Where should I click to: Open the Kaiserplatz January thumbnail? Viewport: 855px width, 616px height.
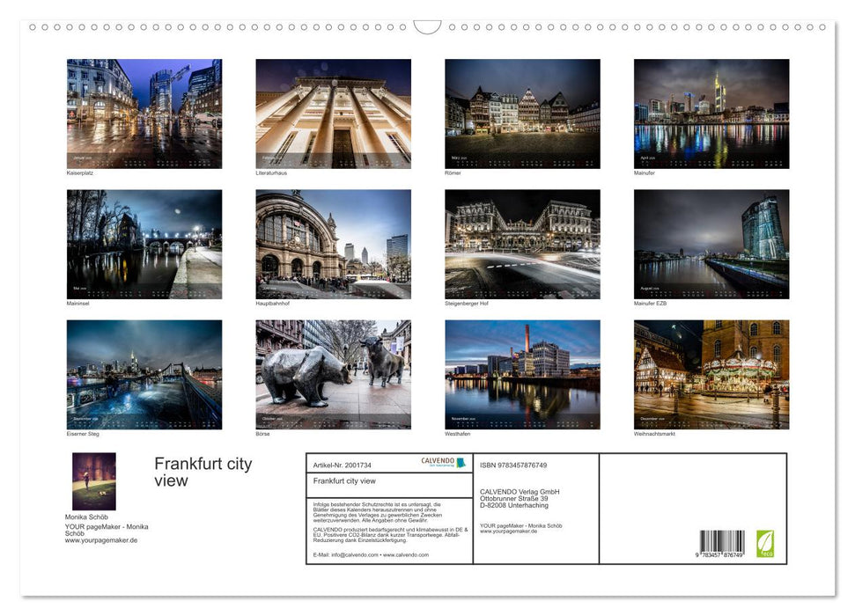pyautogui.click(x=144, y=113)
